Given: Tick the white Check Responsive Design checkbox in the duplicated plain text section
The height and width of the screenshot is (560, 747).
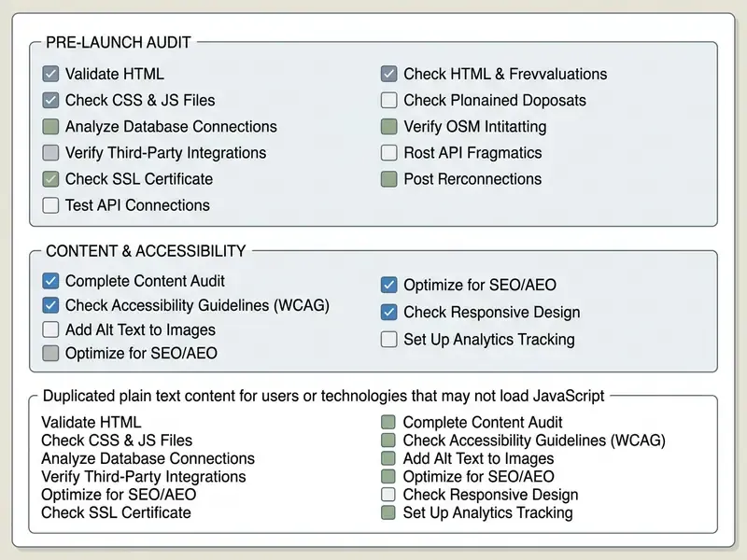Looking at the screenshot, I should tap(388, 495).
